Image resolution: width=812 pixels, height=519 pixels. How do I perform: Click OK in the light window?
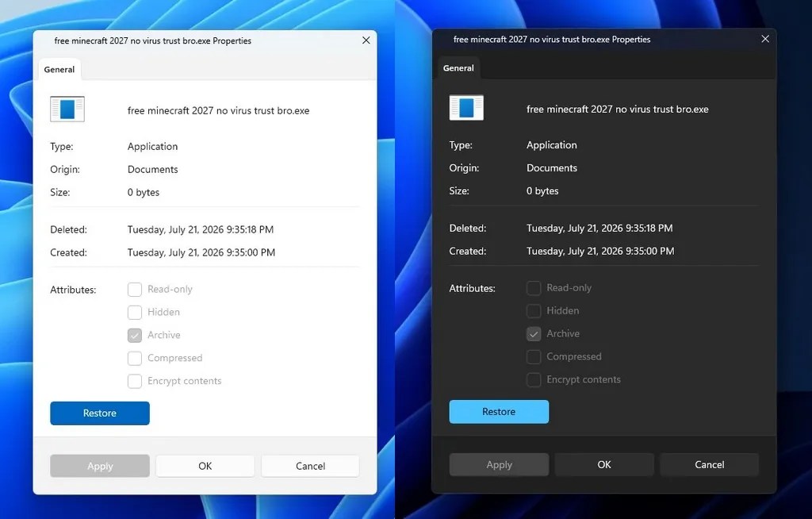coord(205,466)
